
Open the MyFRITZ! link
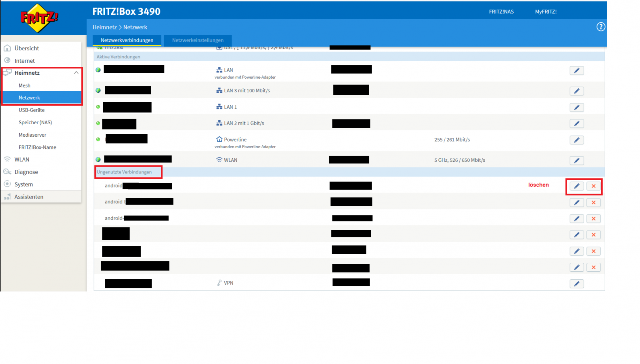(x=546, y=12)
